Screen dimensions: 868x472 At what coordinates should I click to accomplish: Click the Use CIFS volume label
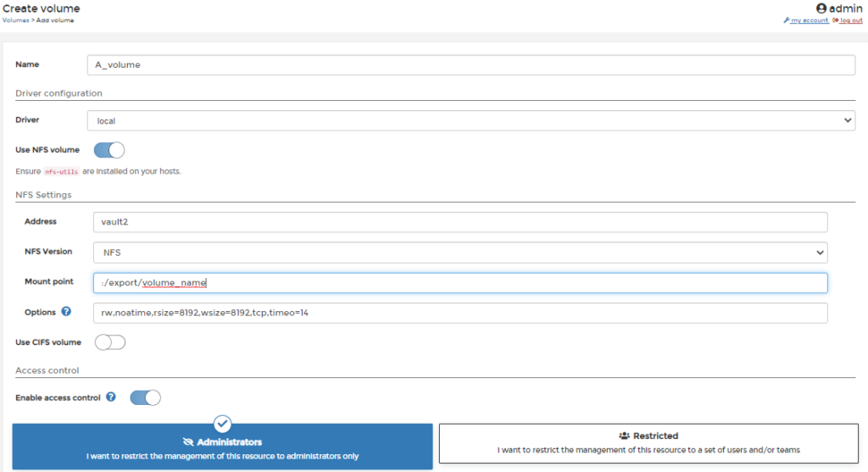click(48, 342)
